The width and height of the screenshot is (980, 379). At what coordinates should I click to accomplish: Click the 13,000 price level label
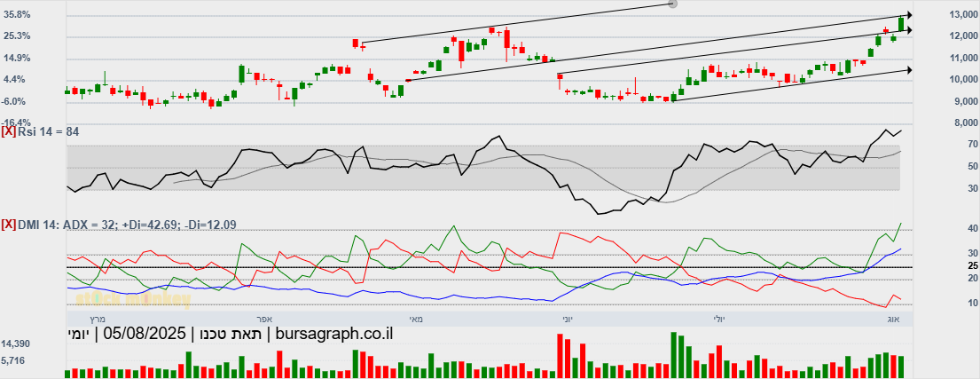963,14
